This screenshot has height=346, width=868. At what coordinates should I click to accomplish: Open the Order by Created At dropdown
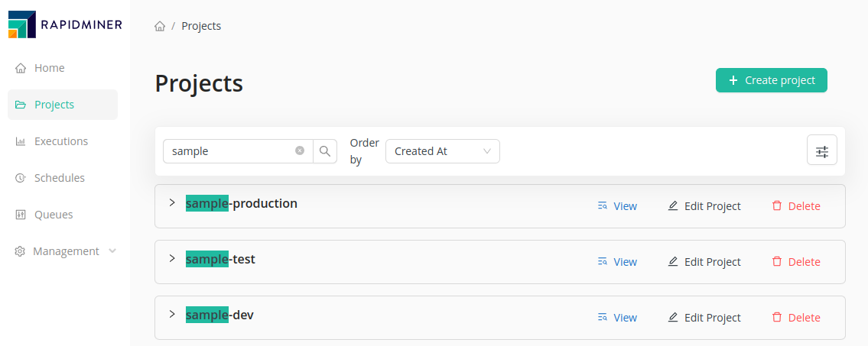pyautogui.click(x=442, y=151)
